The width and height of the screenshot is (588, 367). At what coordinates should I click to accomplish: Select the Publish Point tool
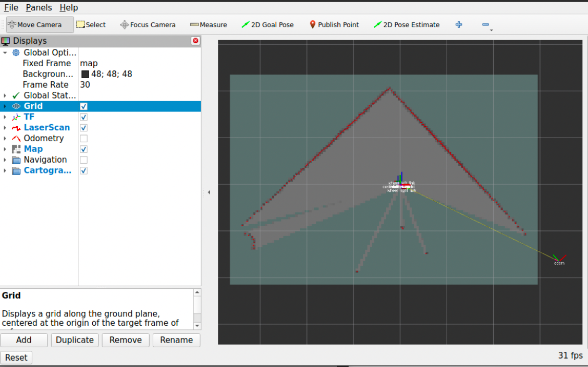(x=334, y=25)
